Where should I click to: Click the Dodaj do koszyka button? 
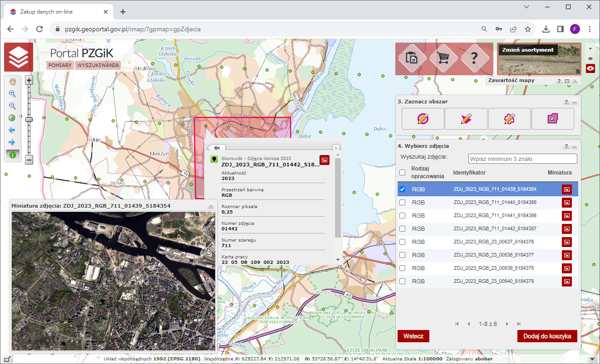coord(547,336)
